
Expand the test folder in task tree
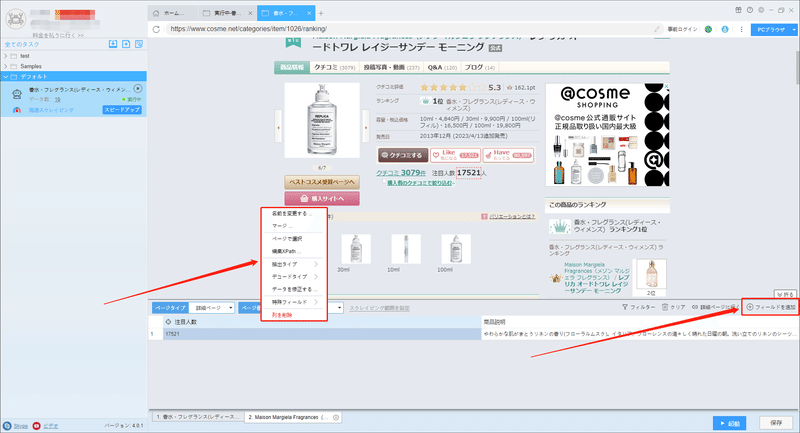click(x=6, y=56)
